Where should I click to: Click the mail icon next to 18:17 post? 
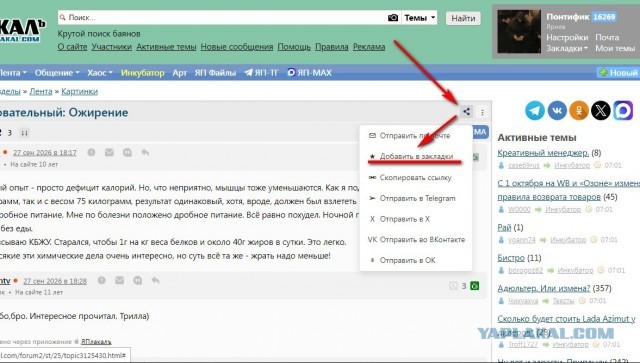pyautogui.click(x=109, y=152)
